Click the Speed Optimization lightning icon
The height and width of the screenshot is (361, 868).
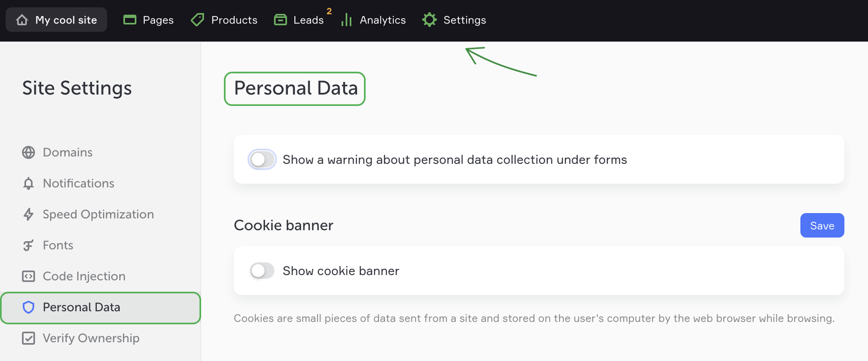coord(28,214)
